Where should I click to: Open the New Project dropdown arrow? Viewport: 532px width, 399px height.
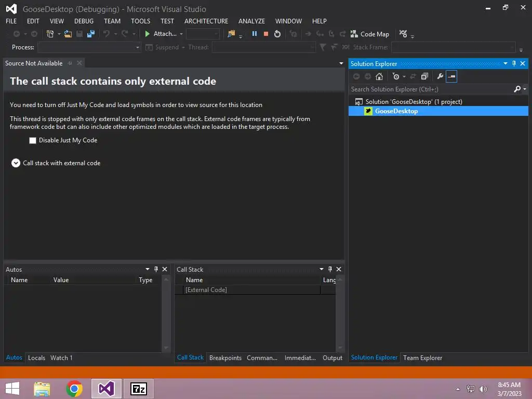[x=59, y=34]
